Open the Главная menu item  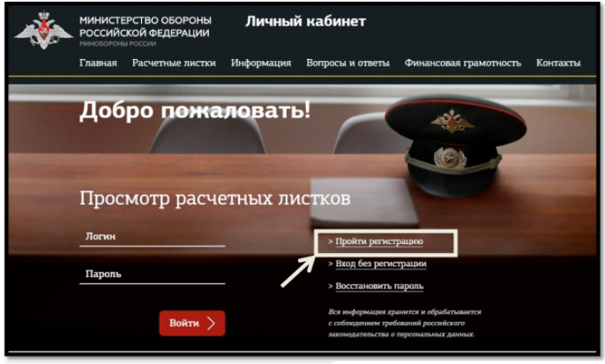click(x=98, y=63)
